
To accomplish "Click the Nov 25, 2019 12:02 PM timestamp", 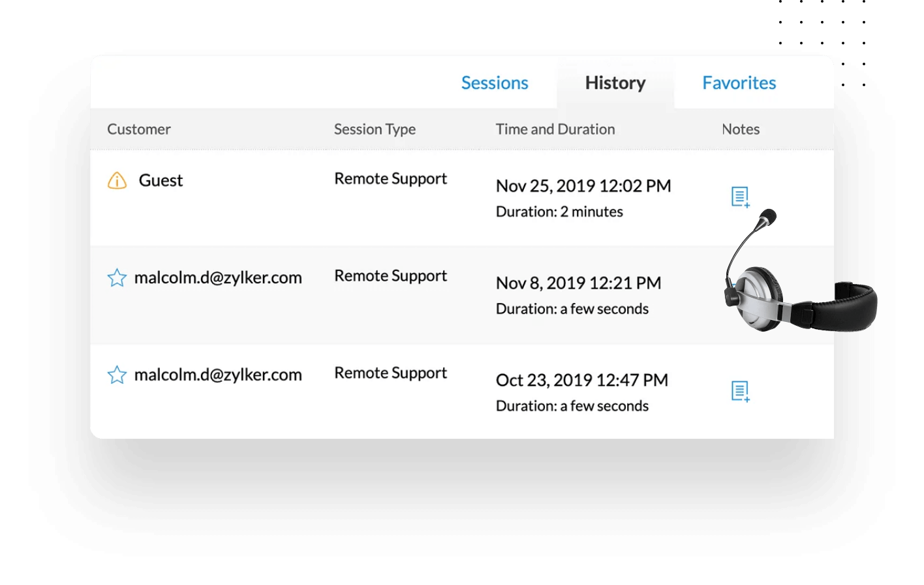I will pyautogui.click(x=583, y=186).
